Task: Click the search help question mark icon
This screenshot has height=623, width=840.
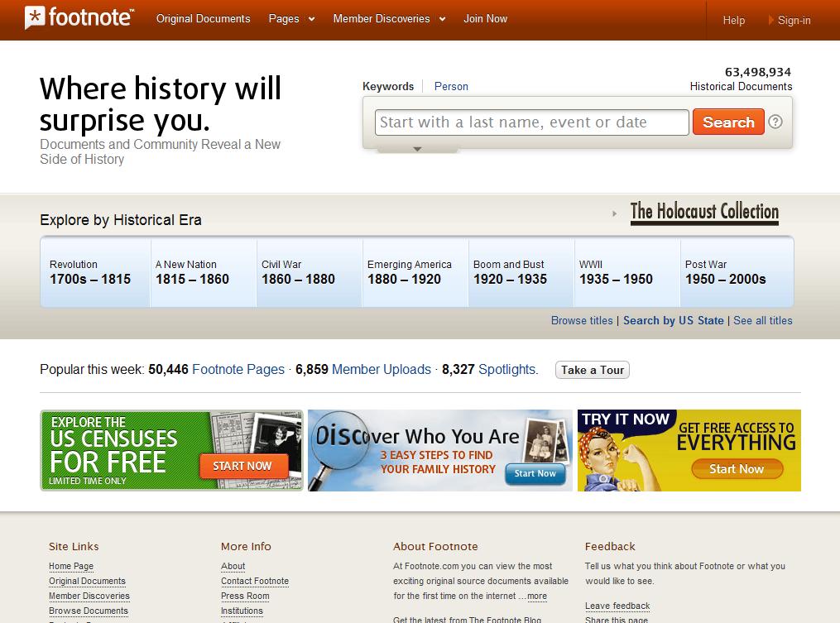Action: (775, 122)
